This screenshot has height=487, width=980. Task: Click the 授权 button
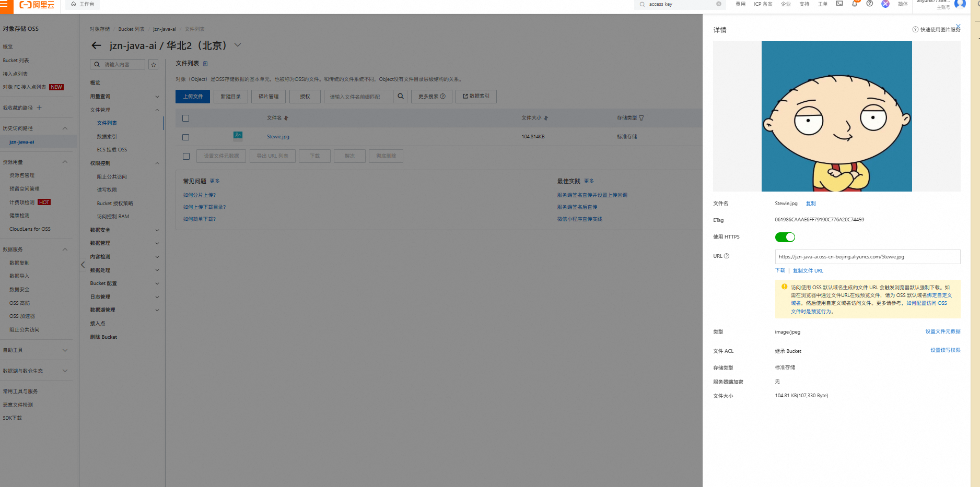point(305,97)
